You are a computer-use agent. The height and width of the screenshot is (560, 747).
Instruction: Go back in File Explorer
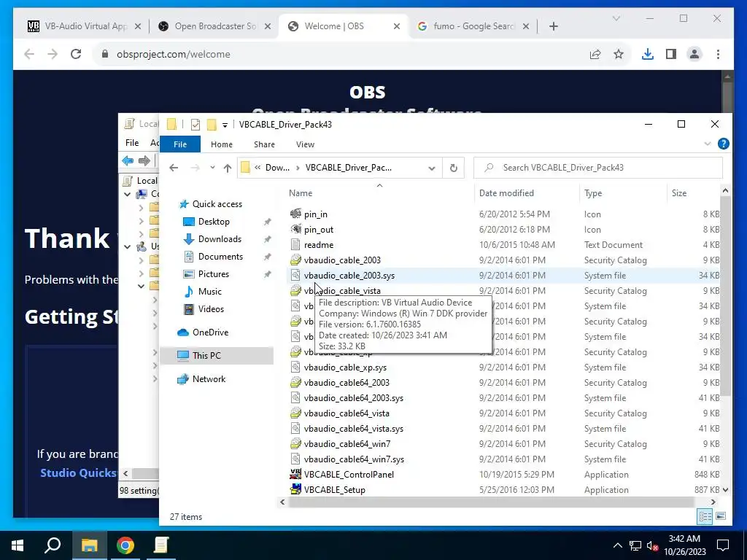174,168
